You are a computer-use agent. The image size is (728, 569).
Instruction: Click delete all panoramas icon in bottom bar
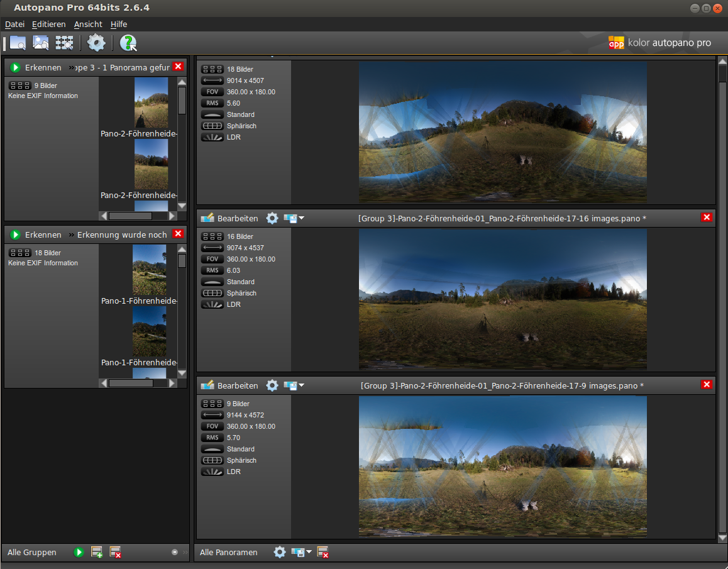(323, 552)
